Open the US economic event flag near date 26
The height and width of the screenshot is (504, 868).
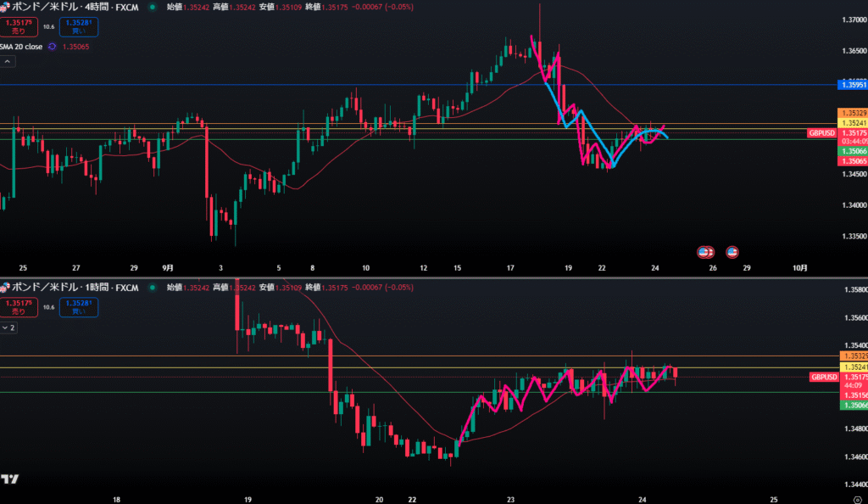coord(704,252)
